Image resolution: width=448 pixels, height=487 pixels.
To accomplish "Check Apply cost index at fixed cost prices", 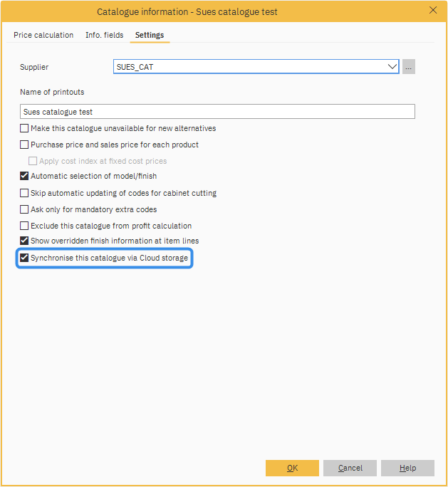I will (x=33, y=162).
